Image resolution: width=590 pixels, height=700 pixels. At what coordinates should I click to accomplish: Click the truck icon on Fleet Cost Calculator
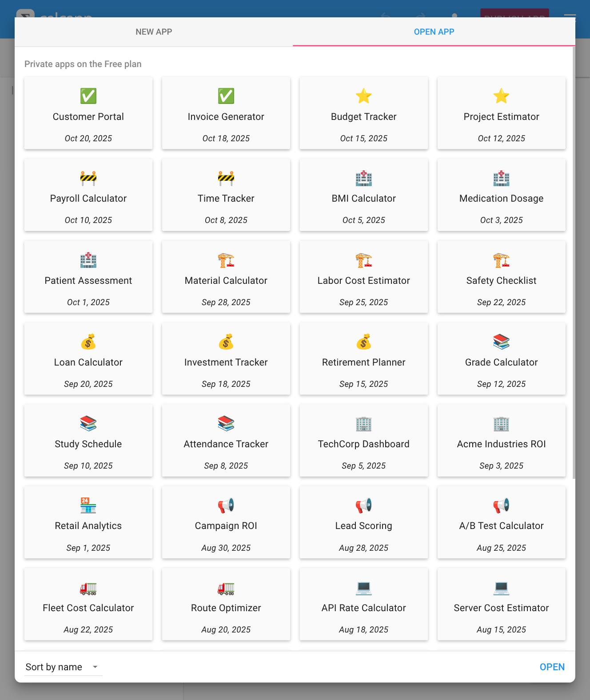[x=88, y=588]
